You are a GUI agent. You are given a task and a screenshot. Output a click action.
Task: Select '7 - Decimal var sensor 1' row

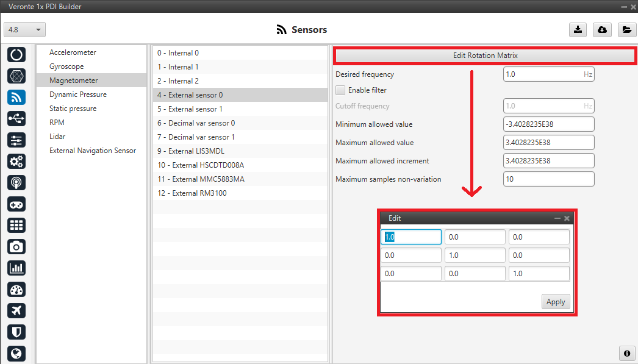(x=240, y=137)
